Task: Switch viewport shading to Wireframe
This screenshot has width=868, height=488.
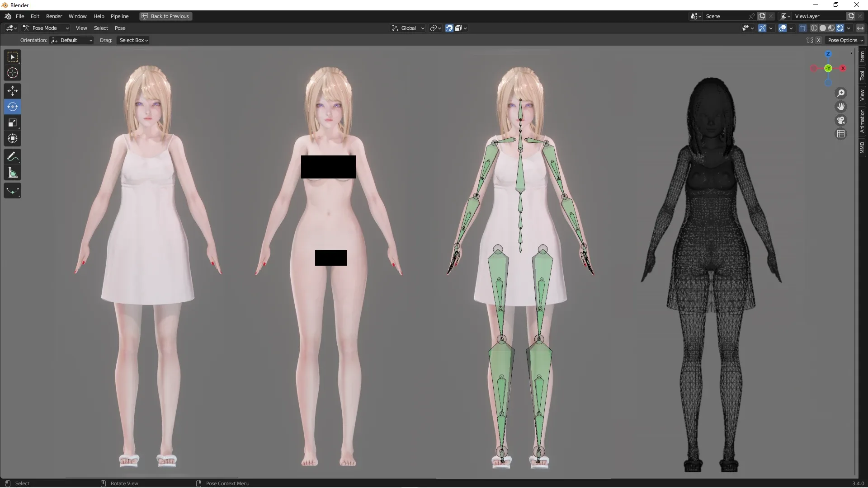Action: point(815,28)
